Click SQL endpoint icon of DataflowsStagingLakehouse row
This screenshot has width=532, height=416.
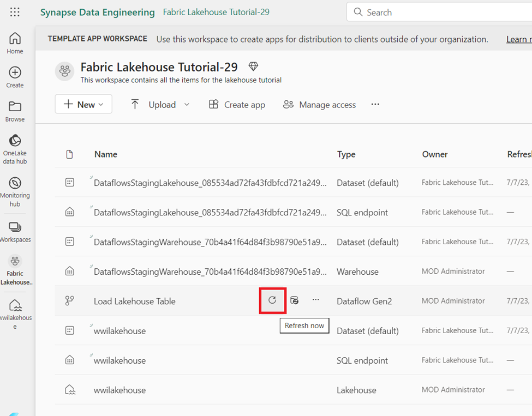point(69,212)
